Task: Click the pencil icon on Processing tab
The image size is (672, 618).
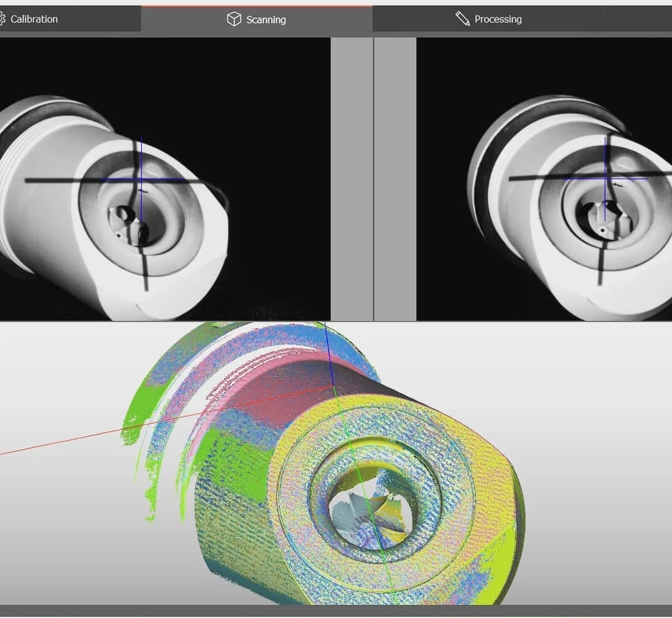Action: 462,19
